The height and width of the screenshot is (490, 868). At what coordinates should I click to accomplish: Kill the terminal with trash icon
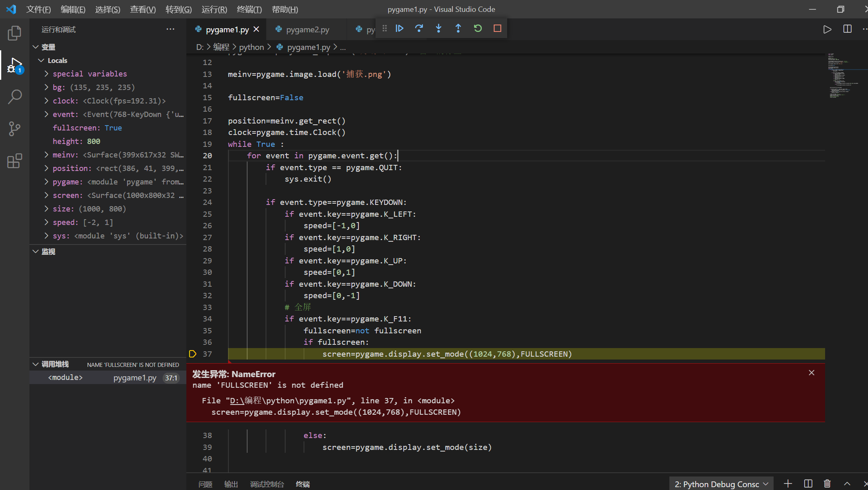coord(828,484)
